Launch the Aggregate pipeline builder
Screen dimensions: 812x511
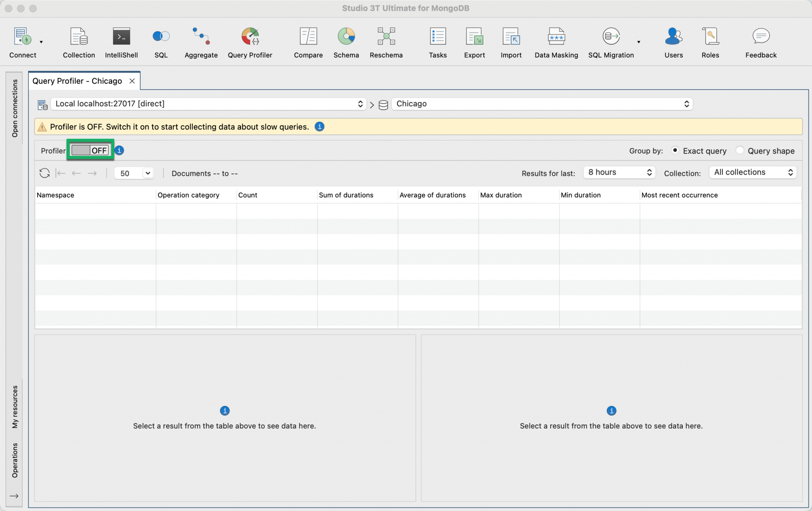tap(201, 42)
